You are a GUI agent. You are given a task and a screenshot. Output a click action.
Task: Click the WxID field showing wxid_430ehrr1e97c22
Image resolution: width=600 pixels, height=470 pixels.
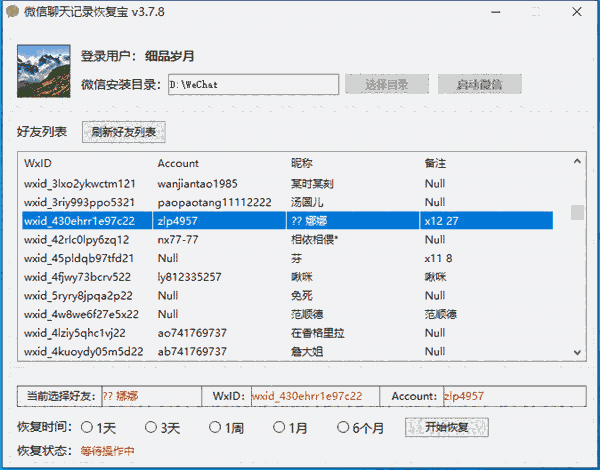click(x=315, y=396)
